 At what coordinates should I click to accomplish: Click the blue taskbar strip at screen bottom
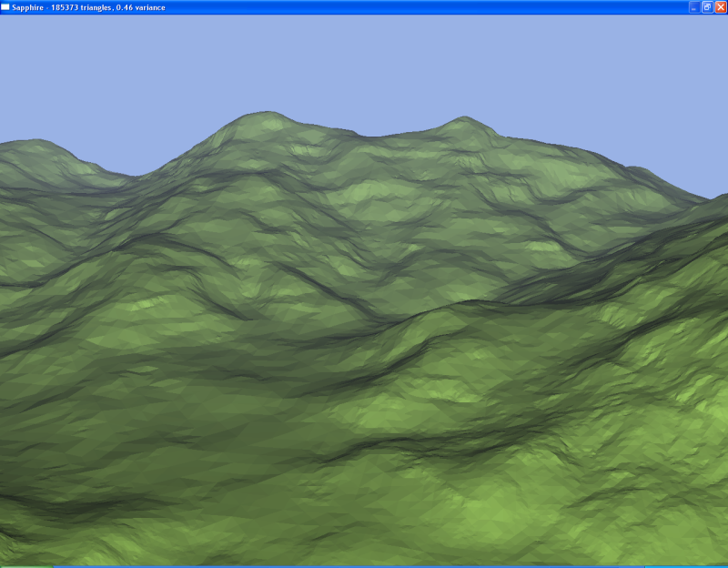pyautogui.click(x=364, y=565)
